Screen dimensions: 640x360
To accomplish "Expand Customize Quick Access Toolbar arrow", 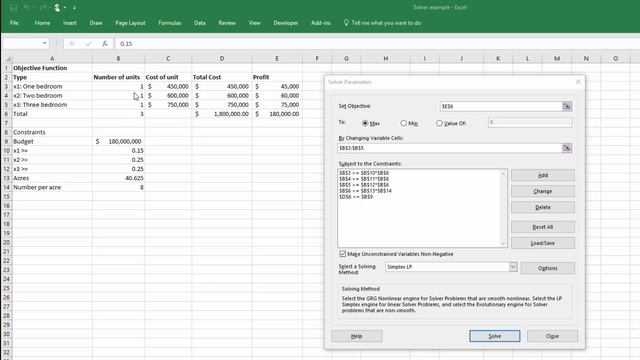I will (x=74, y=8).
